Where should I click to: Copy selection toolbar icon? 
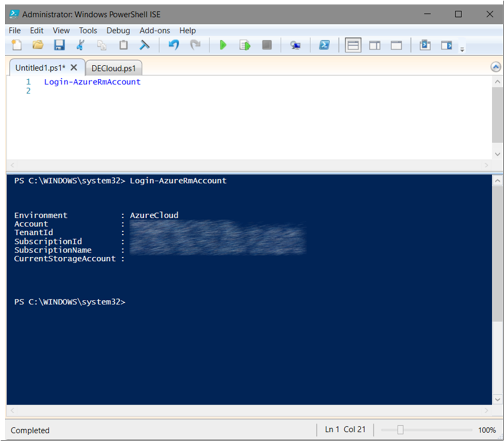click(102, 45)
